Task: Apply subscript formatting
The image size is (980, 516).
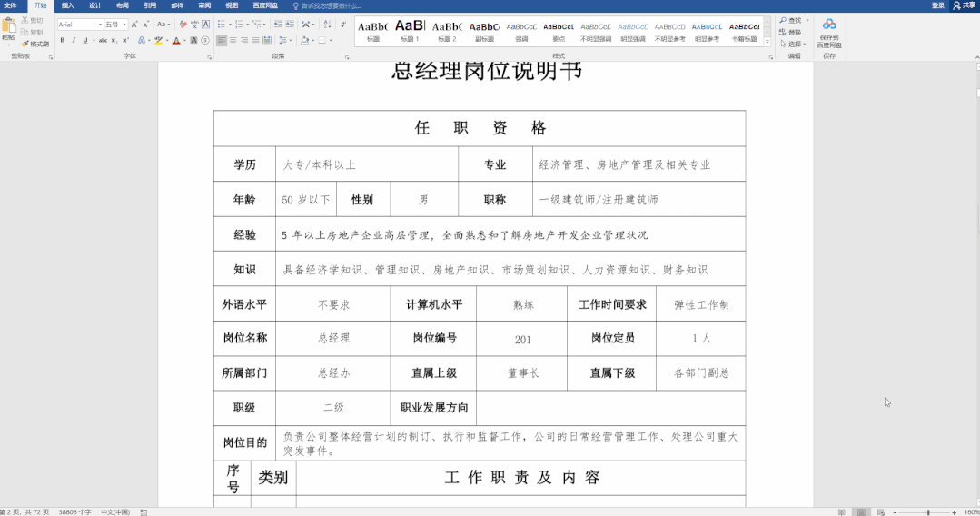Action: click(114, 40)
